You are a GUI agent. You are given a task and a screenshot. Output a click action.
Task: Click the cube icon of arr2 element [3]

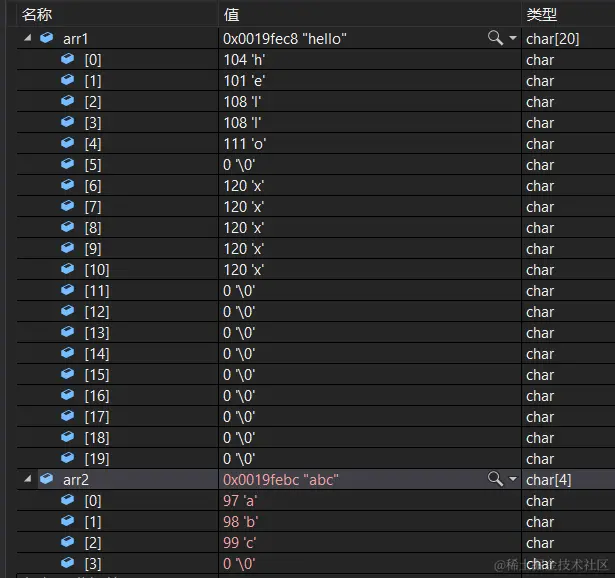tap(67, 563)
